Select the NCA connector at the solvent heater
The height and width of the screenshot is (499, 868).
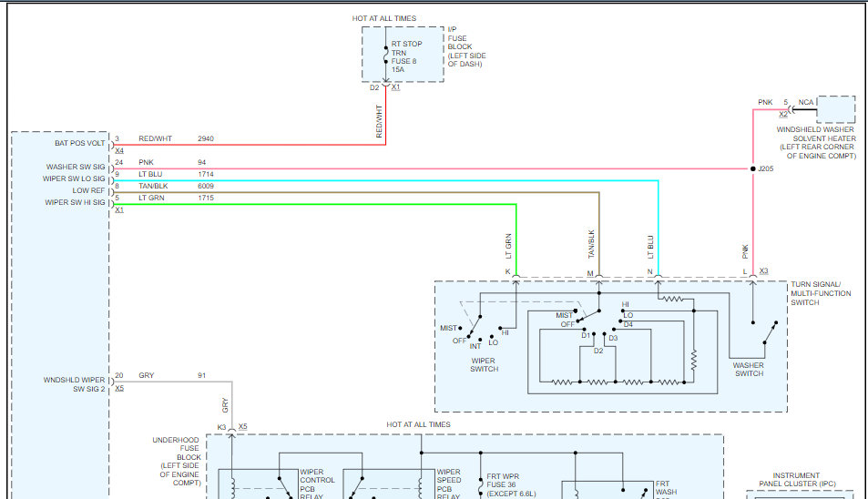point(805,102)
